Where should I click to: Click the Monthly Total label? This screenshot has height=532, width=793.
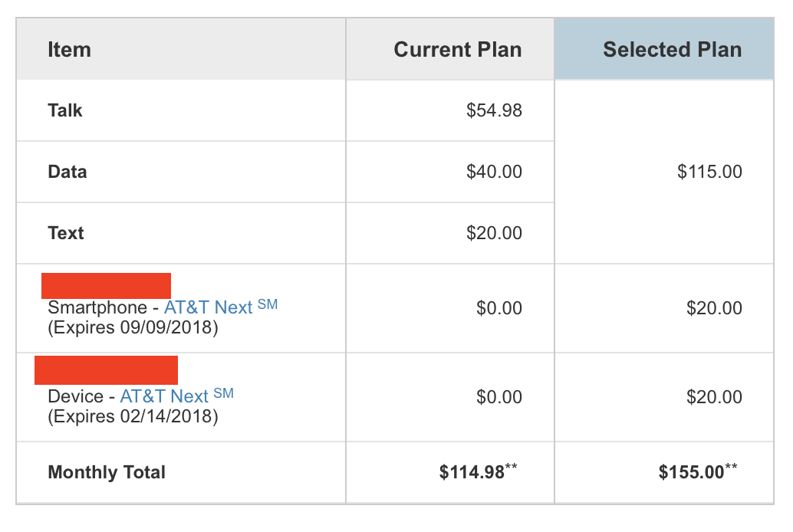pos(106,471)
